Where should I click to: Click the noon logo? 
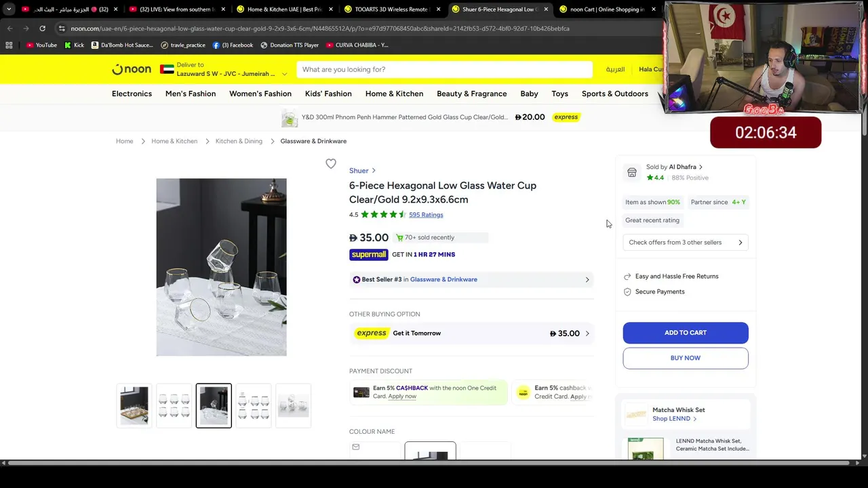point(132,69)
